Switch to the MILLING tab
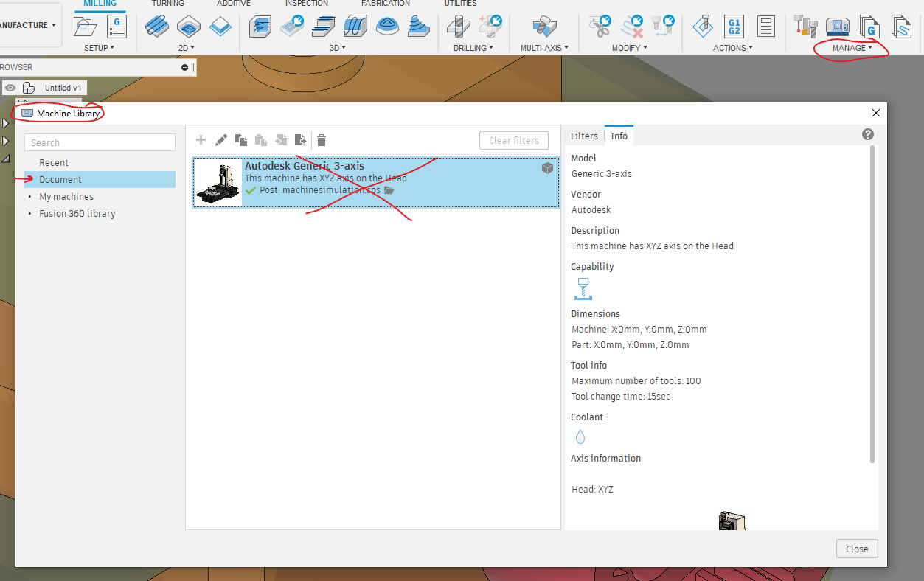924x581 pixels. [100, 4]
